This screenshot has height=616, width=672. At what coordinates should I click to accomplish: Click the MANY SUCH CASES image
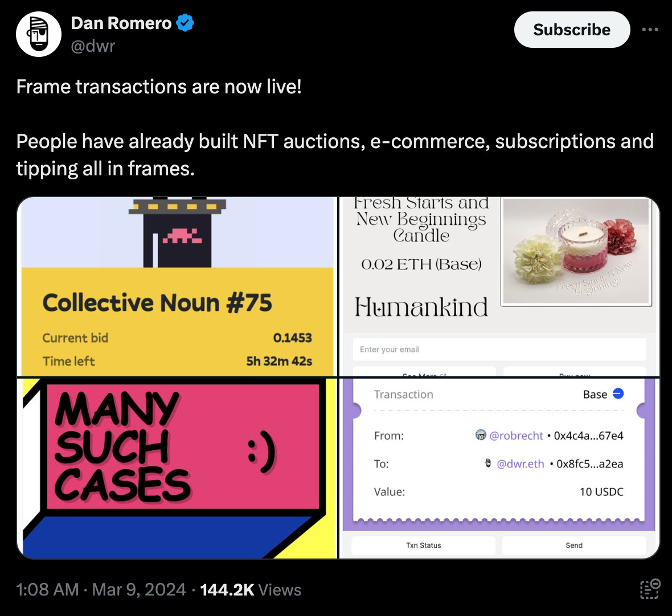click(x=177, y=467)
